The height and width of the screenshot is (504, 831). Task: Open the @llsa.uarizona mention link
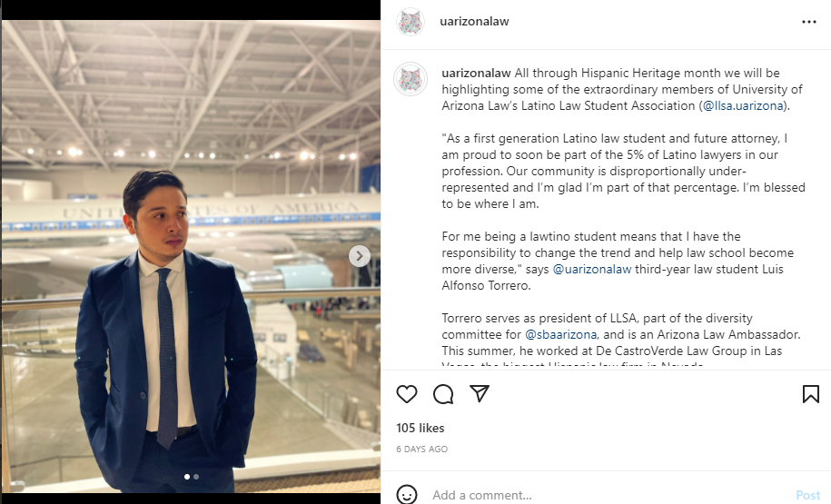point(745,106)
